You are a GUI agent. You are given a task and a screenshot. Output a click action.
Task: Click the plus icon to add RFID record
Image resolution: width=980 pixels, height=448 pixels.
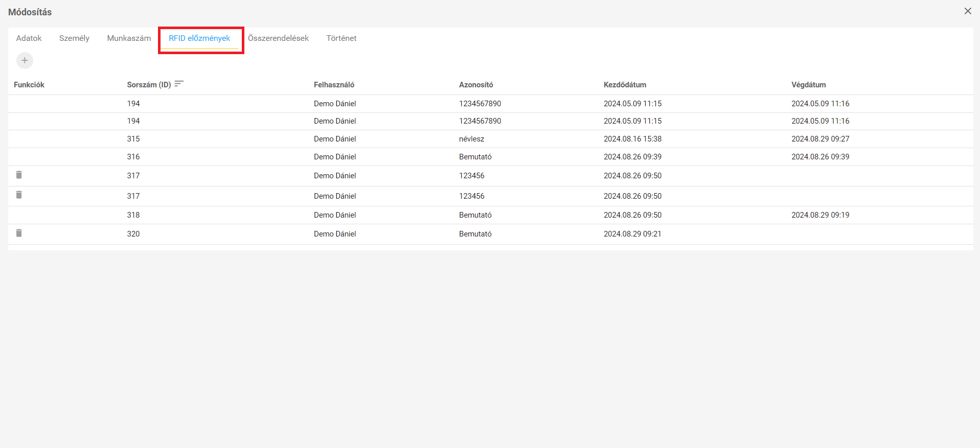tap(25, 60)
